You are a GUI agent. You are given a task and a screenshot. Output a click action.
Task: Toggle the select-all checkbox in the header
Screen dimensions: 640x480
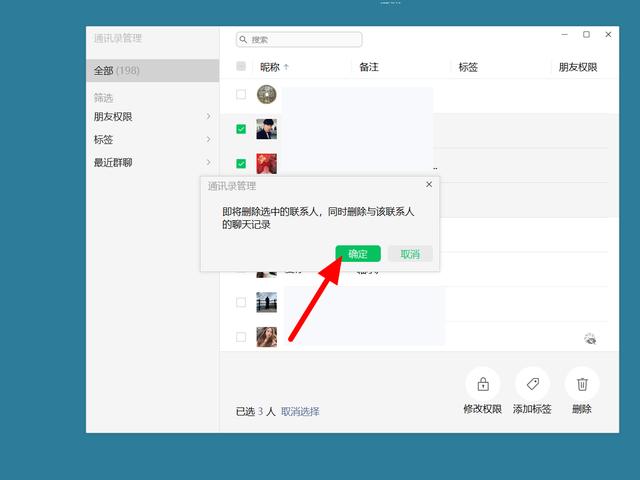click(x=241, y=67)
